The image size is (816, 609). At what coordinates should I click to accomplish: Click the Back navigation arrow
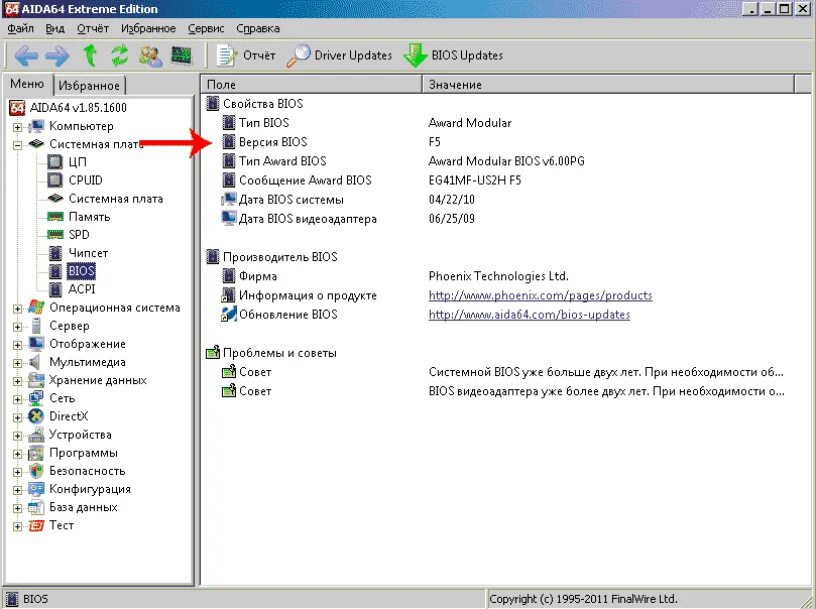(x=26, y=56)
